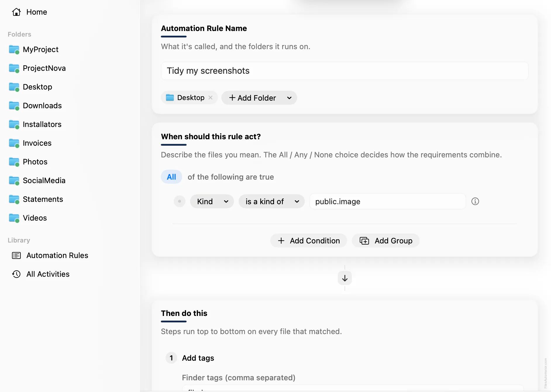This screenshot has height=392, width=551.
Task: Click the rule name field 'Tidy my screenshots'
Action: tap(345, 71)
